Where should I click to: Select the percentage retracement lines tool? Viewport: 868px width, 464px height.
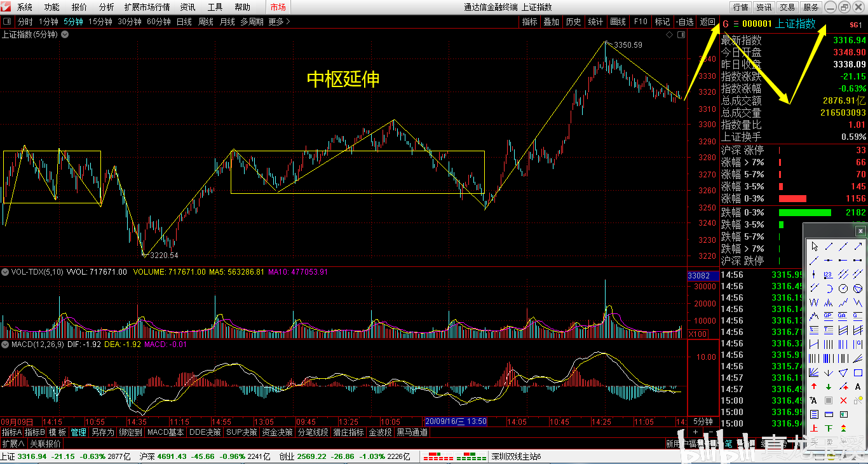click(814, 329)
